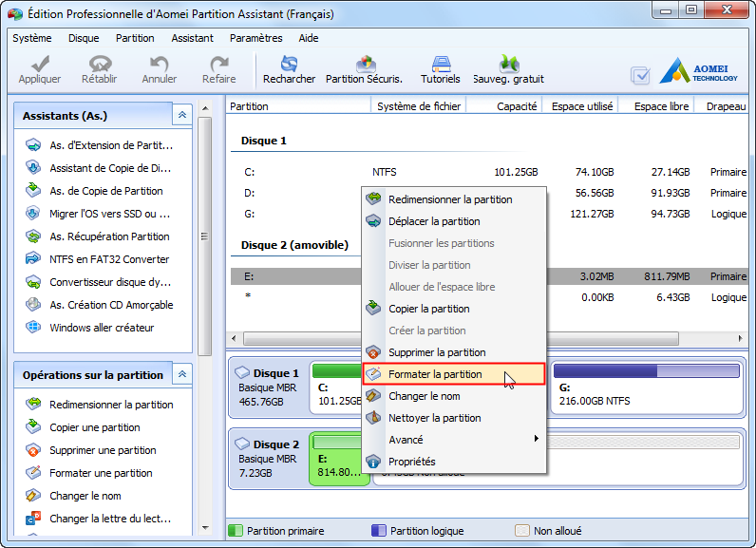This screenshot has height=548, width=756.
Task: Open the Disque menu
Action: [x=84, y=38]
